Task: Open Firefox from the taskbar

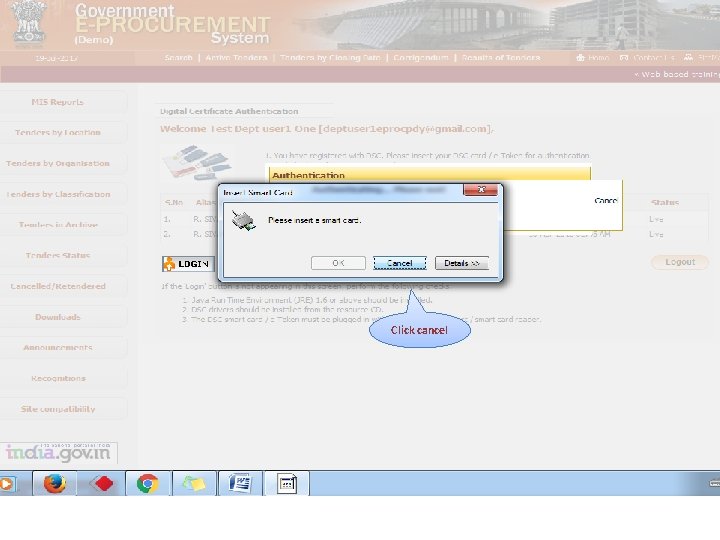Action: 55,484
